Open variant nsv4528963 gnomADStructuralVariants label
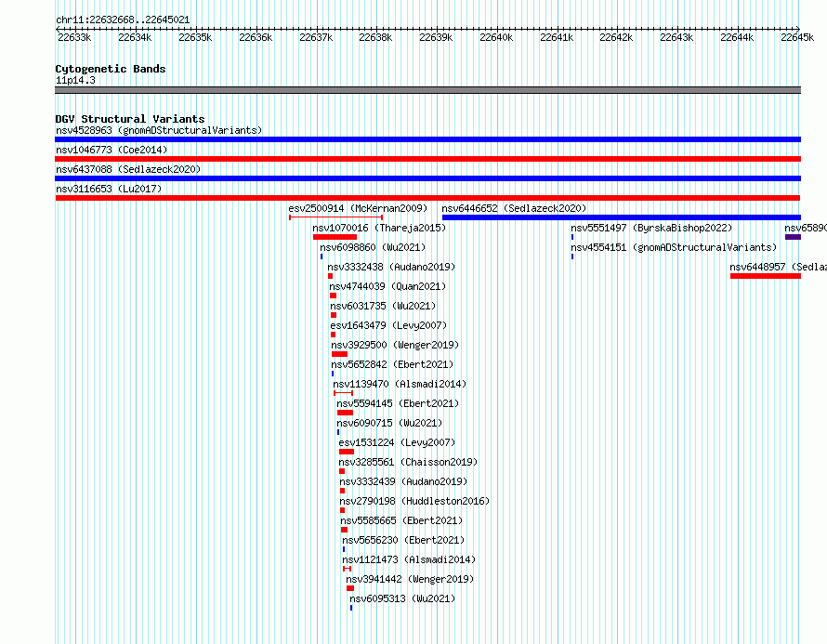 click(x=159, y=130)
